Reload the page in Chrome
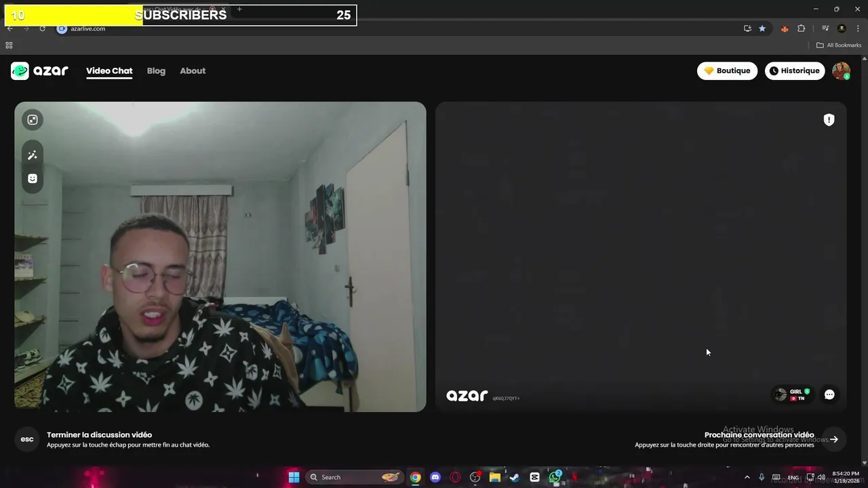Viewport: 868px width, 488px height. [x=42, y=28]
